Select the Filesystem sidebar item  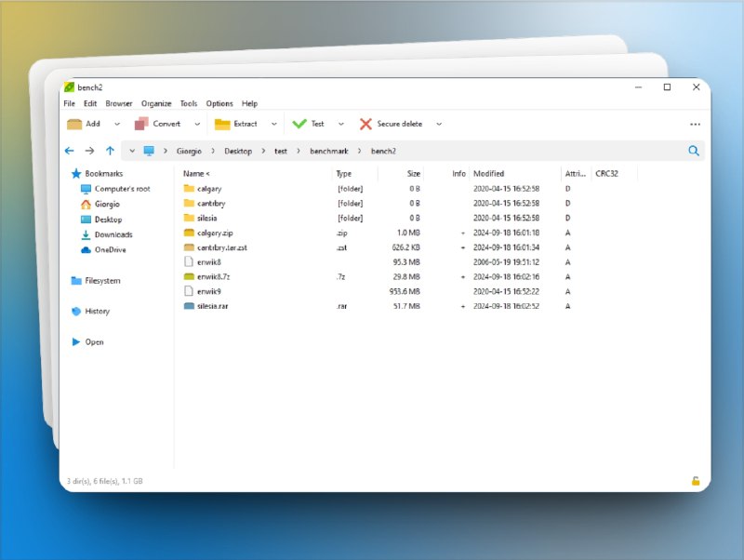pos(102,281)
